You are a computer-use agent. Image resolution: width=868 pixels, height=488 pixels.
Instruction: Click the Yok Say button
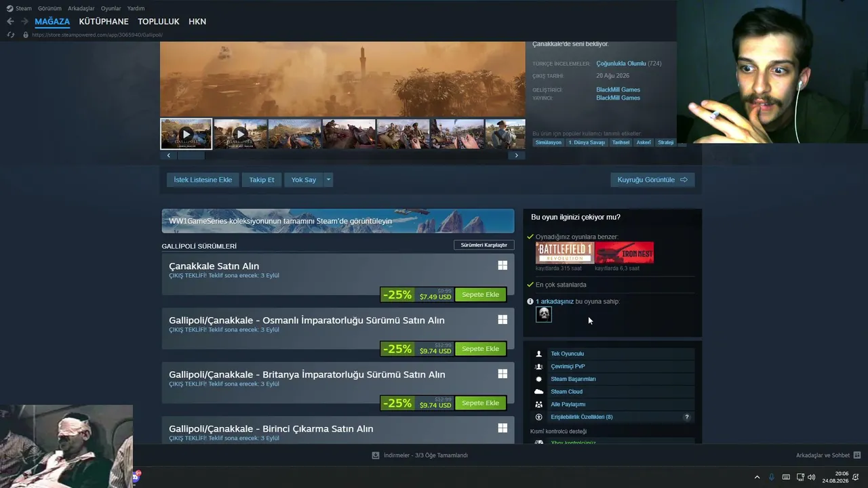[x=304, y=180]
